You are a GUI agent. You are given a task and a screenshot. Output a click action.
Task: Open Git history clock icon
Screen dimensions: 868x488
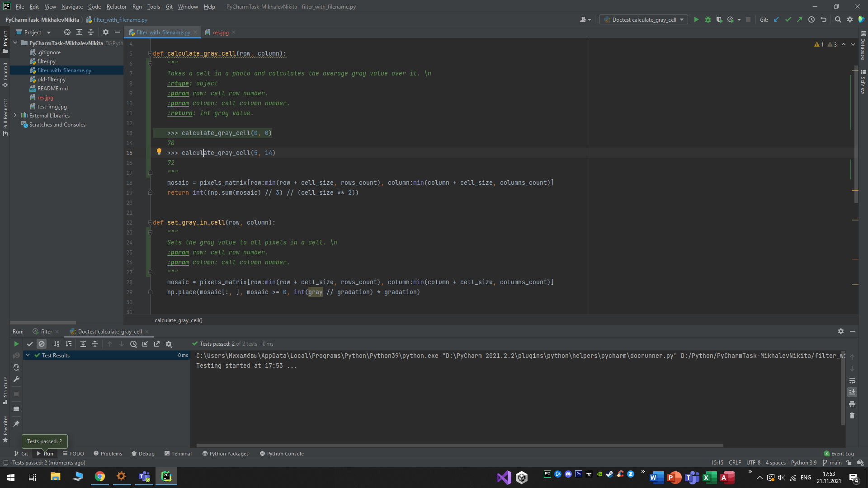[811, 19]
